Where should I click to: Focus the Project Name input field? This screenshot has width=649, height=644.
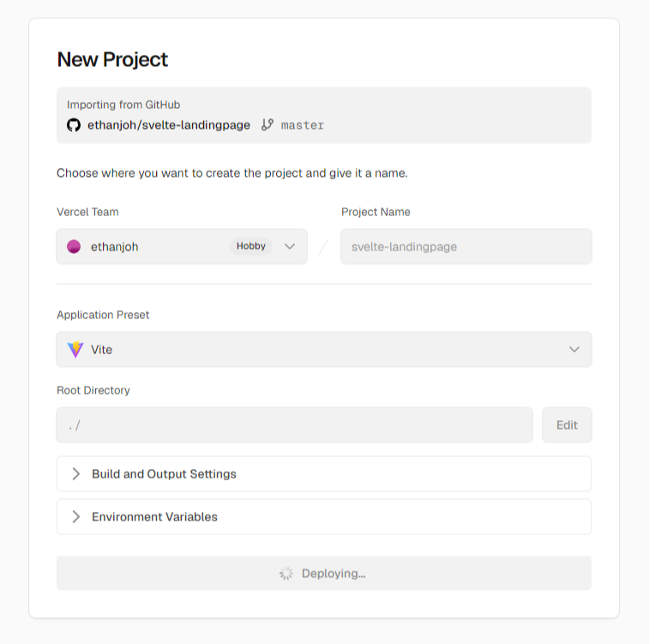click(466, 247)
